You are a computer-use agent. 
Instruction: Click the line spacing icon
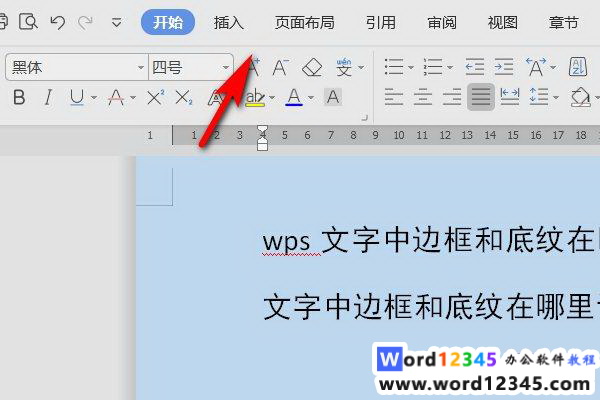(539, 97)
